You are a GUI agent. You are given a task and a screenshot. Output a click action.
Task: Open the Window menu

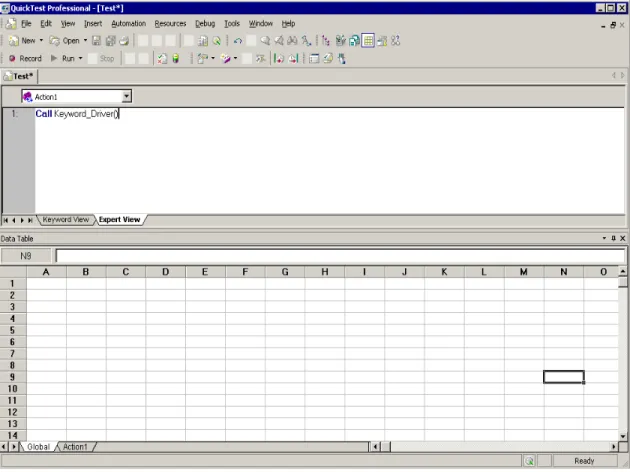[261, 24]
